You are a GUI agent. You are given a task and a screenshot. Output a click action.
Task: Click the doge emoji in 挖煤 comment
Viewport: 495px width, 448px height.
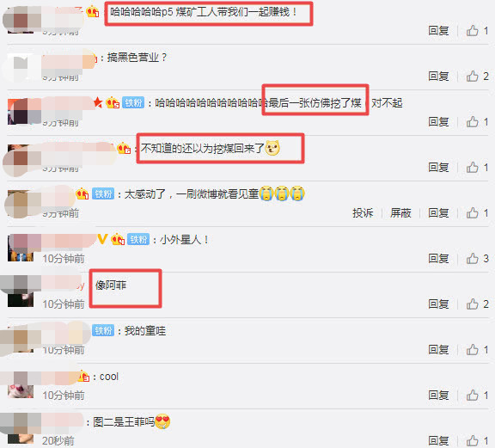[x=272, y=148]
